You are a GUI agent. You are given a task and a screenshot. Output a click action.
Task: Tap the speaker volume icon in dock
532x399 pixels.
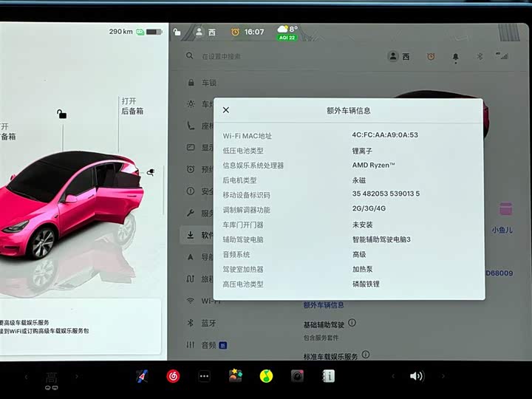(x=417, y=376)
